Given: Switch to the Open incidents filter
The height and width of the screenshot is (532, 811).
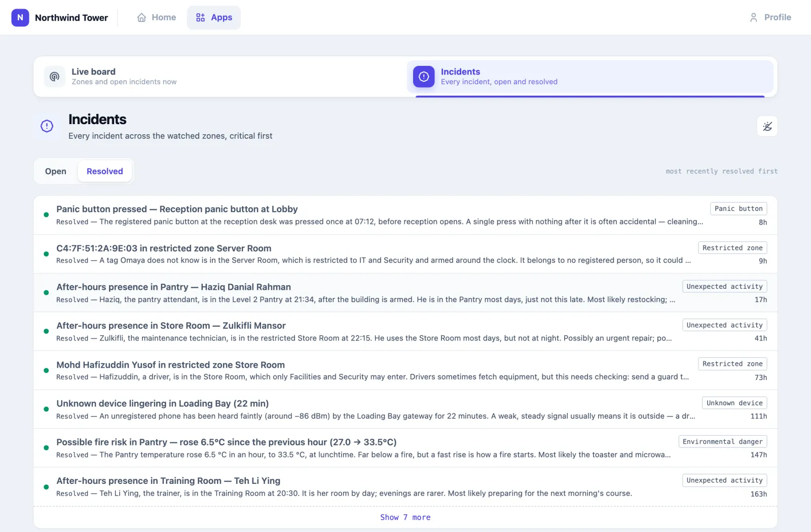Looking at the screenshot, I should tap(56, 171).
